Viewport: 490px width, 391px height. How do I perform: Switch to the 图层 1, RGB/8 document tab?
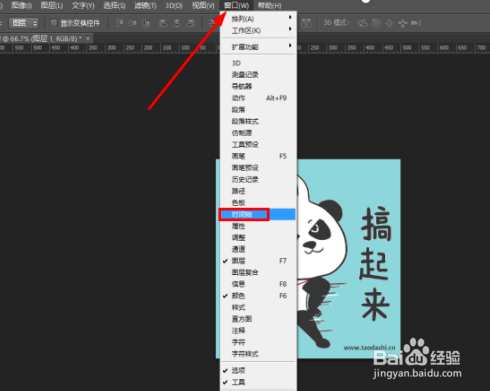click(x=47, y=39)
